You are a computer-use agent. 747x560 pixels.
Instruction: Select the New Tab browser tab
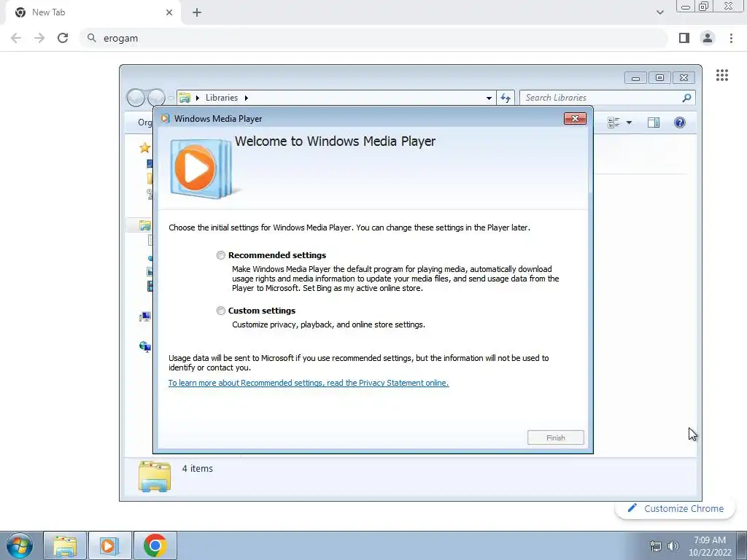[x=94, y=12]
